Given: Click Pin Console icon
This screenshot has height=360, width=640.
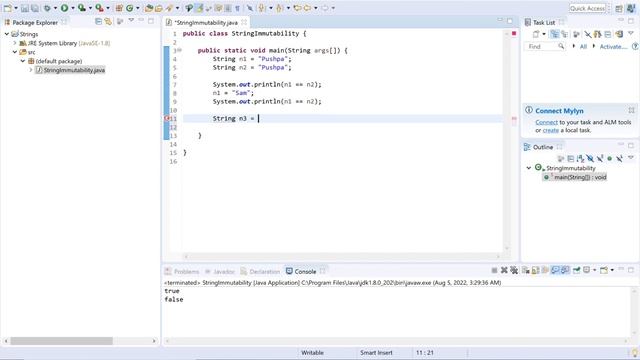Looking at the screenshot, I should click(x=576, y=270).
